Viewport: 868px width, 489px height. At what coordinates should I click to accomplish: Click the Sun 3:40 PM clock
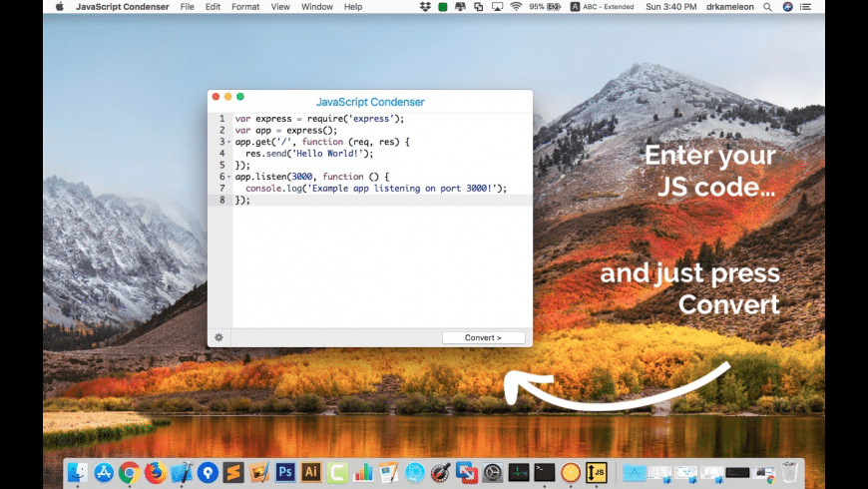(x=670, y=7)
